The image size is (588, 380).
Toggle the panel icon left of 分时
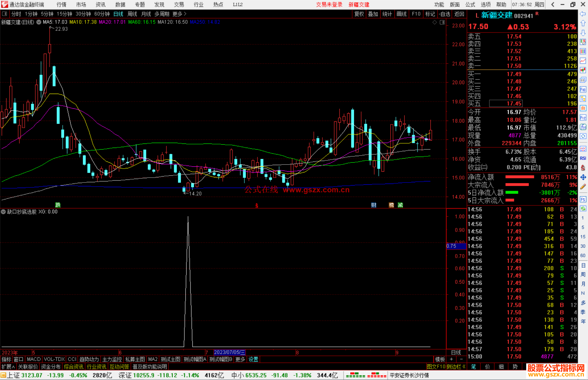pos(5,14)
